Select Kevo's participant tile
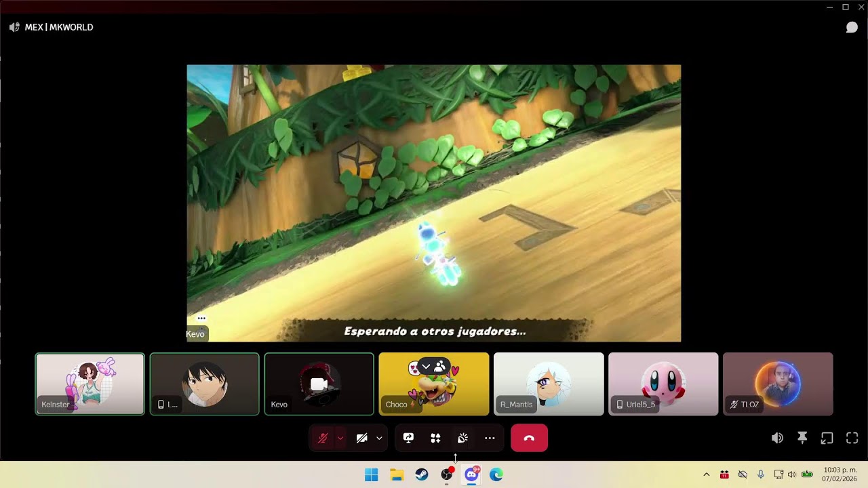 click(x=319, y=384)
